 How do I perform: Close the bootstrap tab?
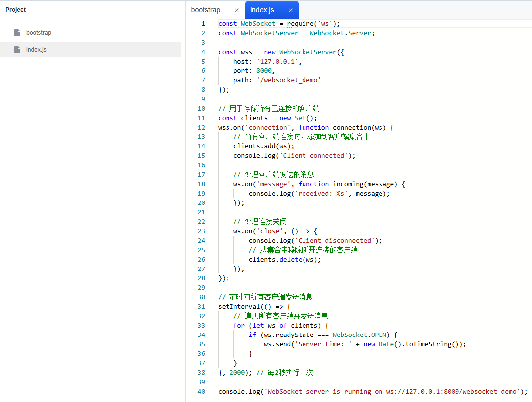(236, 10)
